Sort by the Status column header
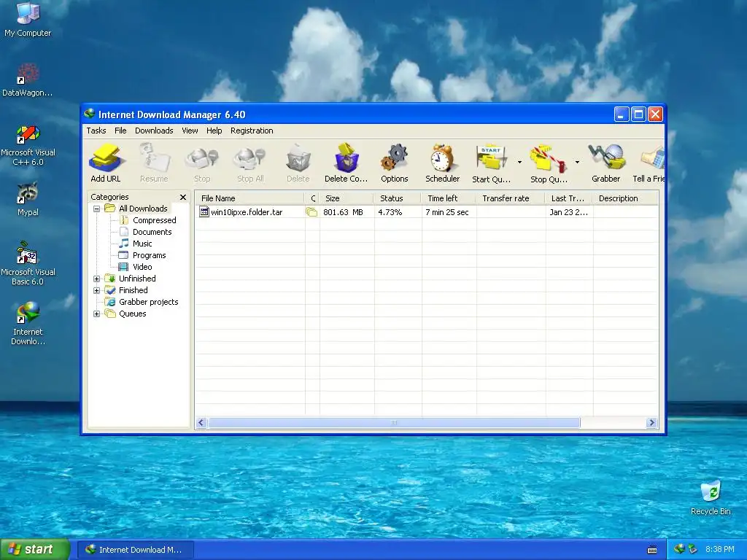Screen dimensions: 747x560 point(398,198)
